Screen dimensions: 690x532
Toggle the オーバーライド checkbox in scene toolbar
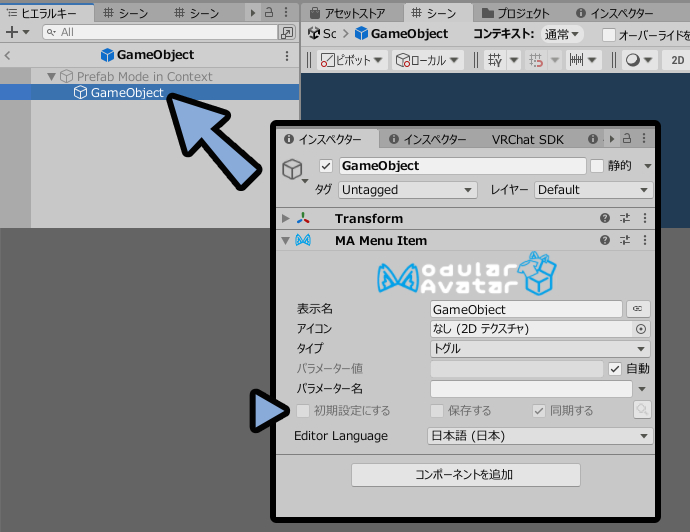tap(609, 35)
